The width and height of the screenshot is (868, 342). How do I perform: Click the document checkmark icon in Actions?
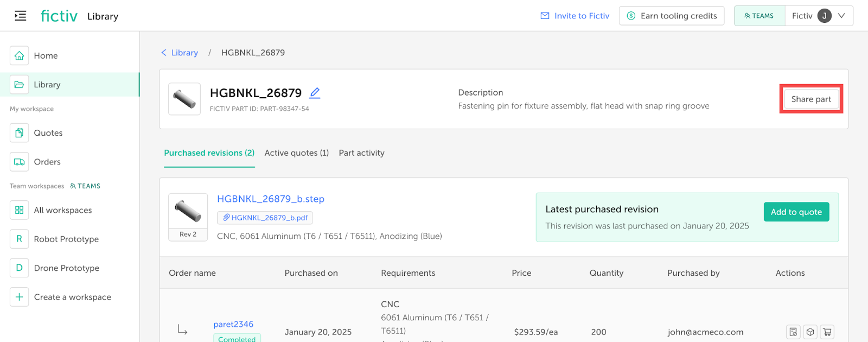(x=793, y=332)
